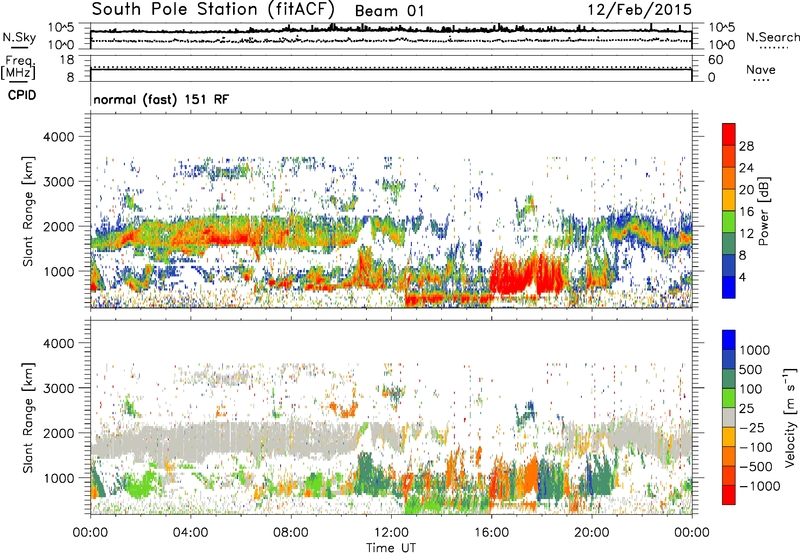This screenshot has width=800, height=554.
Task: Click the Nave legend label
Action: coord(761,69)
